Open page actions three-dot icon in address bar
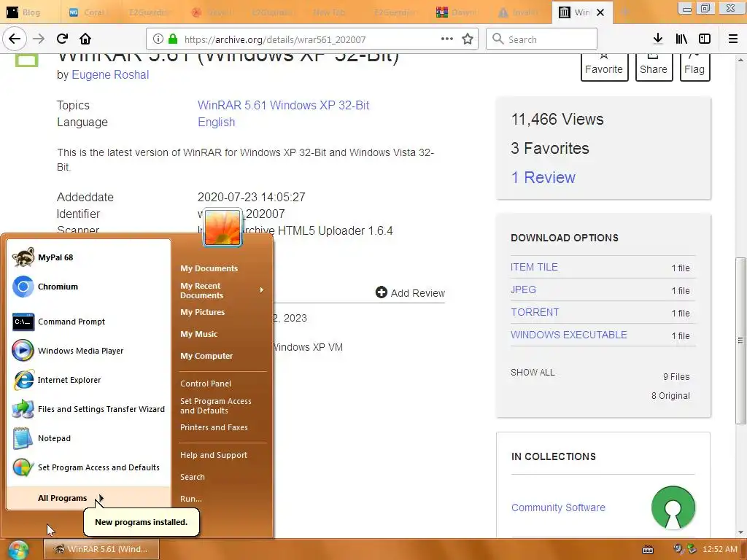 [x=447, y=39]
